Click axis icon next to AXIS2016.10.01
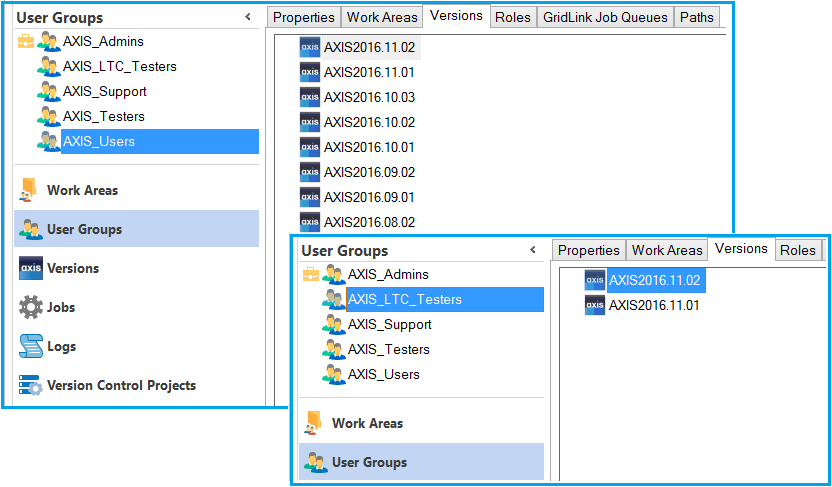The width and height of the screenshot is (832, 487). (x=309, y=147)
